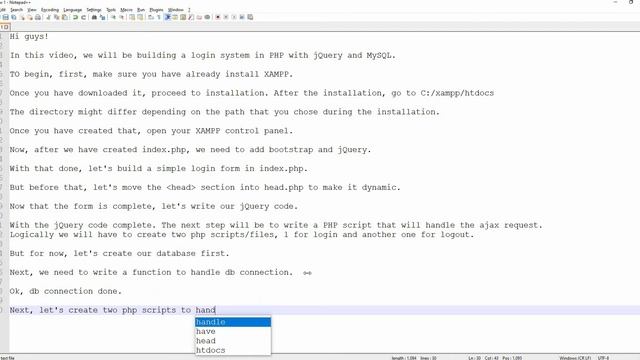This screenshot has width=640, height=360.
Task: Toggle the Document Map icon
Action: 183,17
